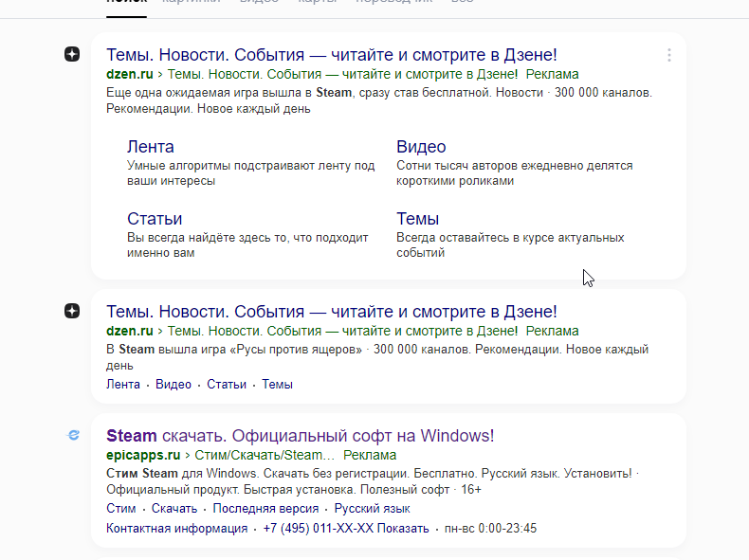The height and width of the screenshot is (560, 749).
Task: Click the "Стим" sitelink under the Steam ad
Action: [121, 509]
